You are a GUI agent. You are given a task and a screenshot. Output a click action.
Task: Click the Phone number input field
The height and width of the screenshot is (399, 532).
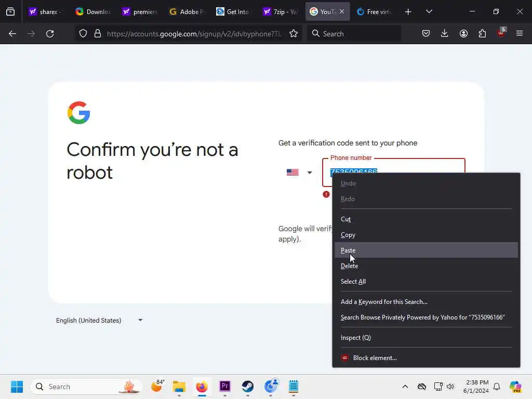click(x=394, y=172)
